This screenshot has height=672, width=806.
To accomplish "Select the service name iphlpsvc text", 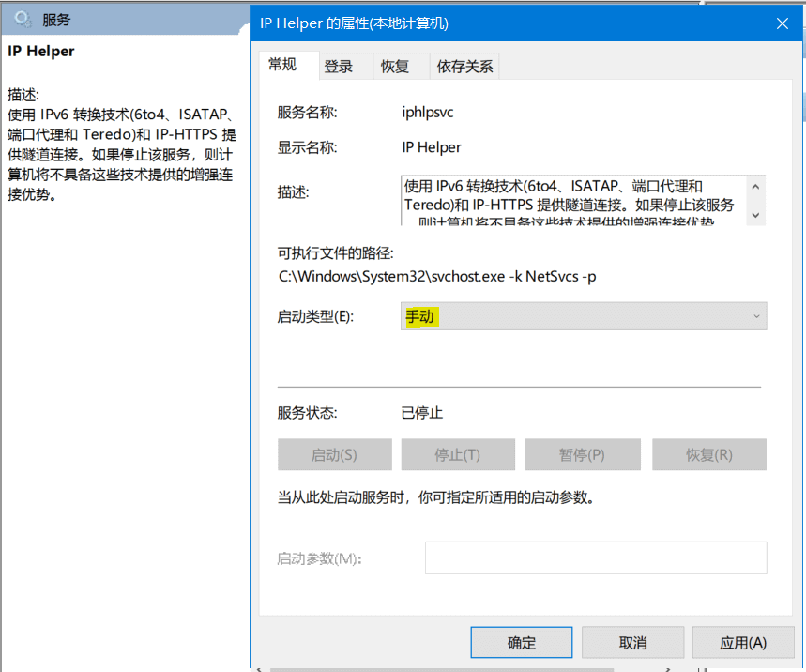I will pos(428,113).
